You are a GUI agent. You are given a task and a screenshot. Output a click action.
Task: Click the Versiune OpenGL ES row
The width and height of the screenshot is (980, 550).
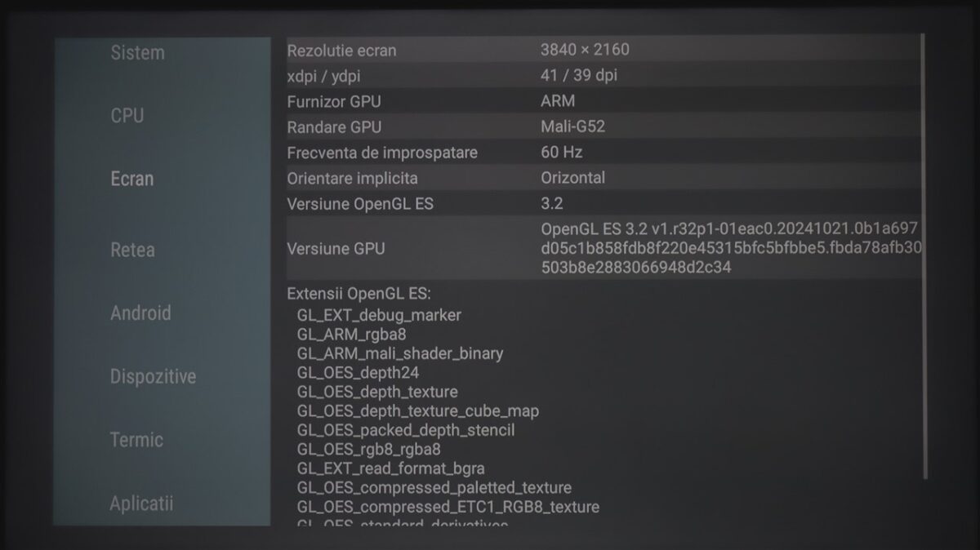[604, 203]
